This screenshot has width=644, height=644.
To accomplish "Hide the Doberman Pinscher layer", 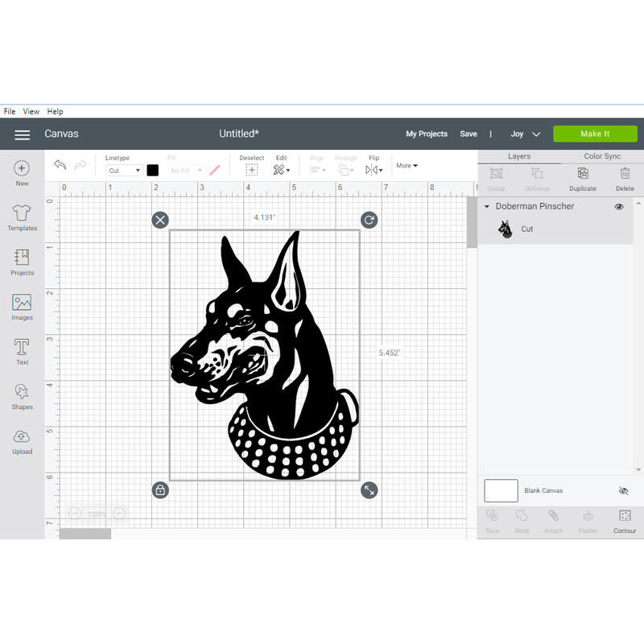I will coord(618,206).
